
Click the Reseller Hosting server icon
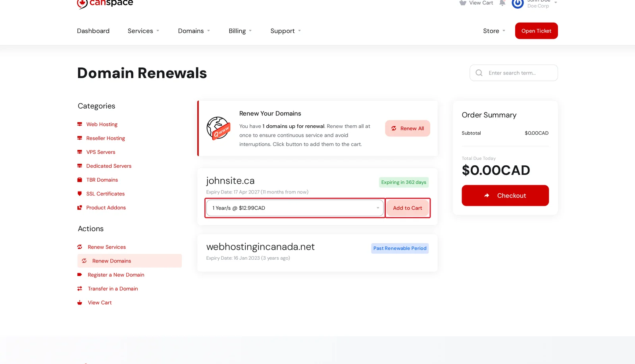coord(80,138)
